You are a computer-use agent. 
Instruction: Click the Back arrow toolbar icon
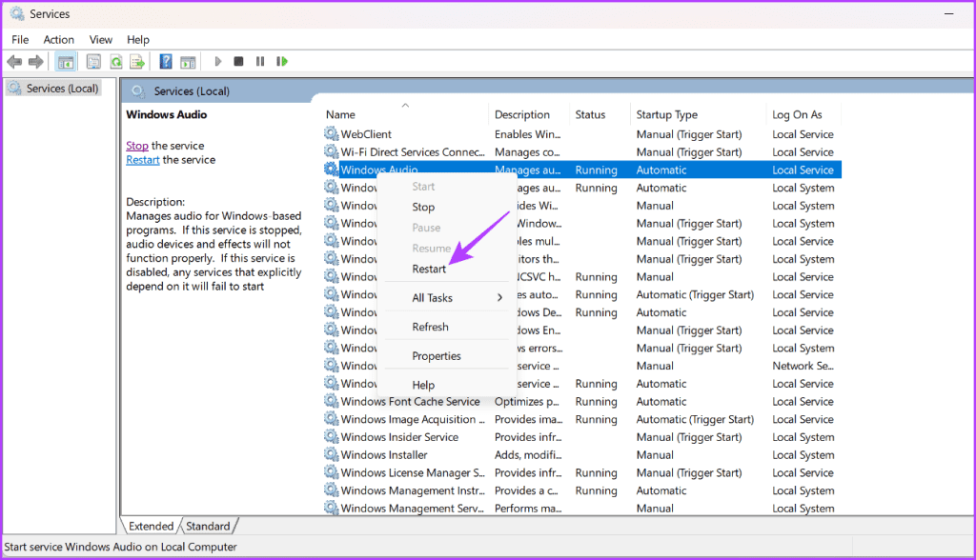coord(14,62)
